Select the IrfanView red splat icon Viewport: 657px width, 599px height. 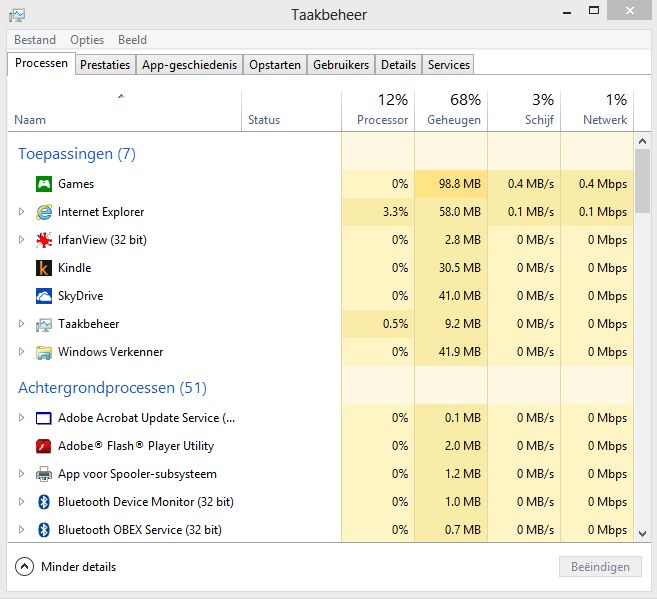(44, 240)
